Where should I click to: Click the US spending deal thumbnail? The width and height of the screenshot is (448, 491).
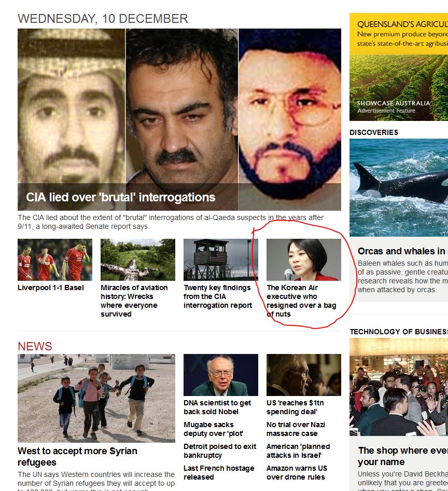coord(304,375)
